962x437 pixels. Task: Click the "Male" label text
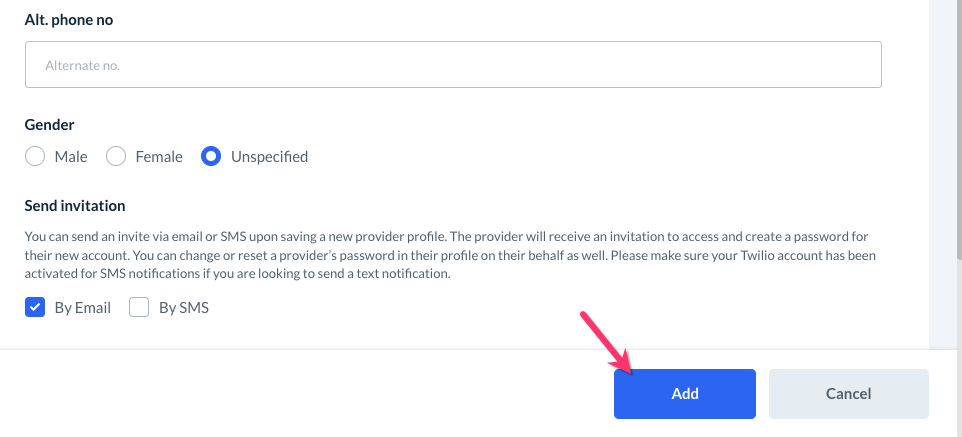click(x=71, y=156)
